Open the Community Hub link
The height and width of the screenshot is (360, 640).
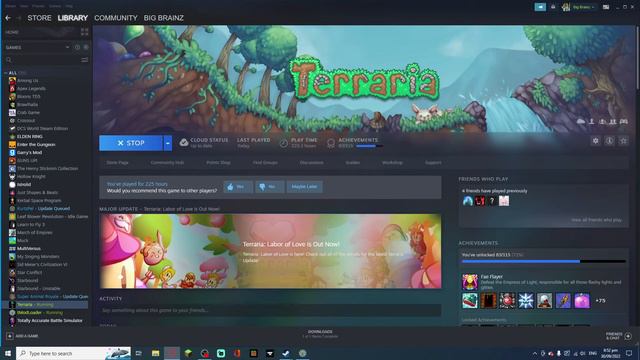click(167, 162)
